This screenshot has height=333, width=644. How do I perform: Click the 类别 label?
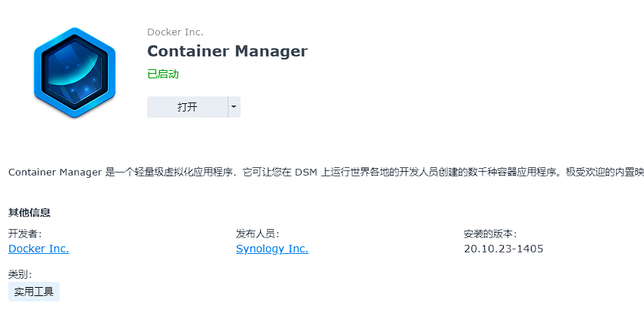20,274
